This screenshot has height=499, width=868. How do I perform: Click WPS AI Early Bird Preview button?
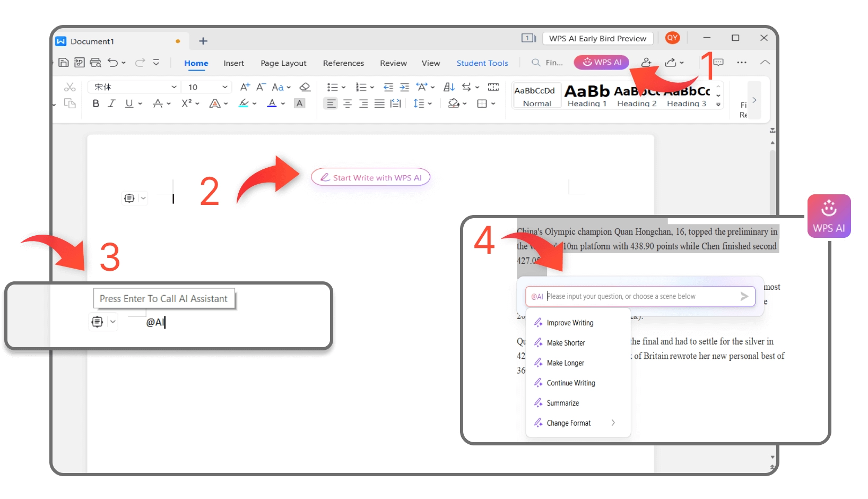click(x=598, y=38)
